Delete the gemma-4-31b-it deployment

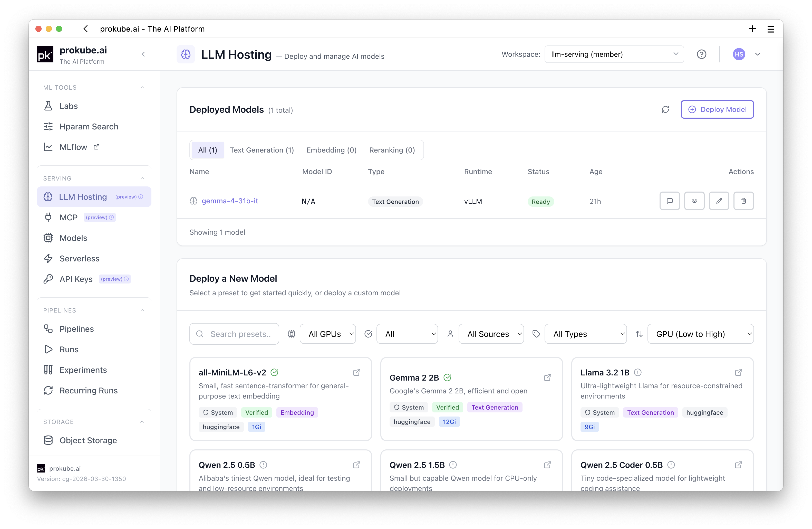tap(743, 201)
